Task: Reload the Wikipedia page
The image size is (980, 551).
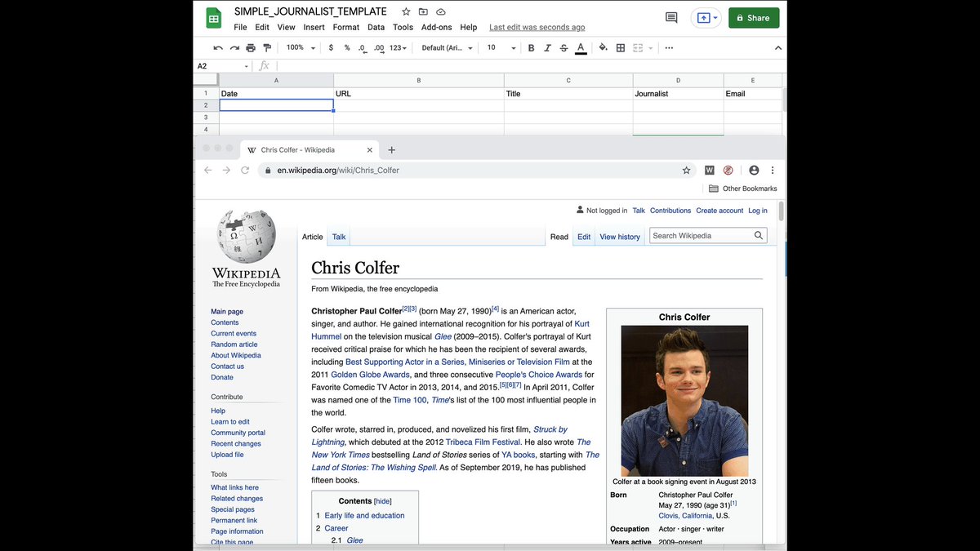Action: point(245,171)
